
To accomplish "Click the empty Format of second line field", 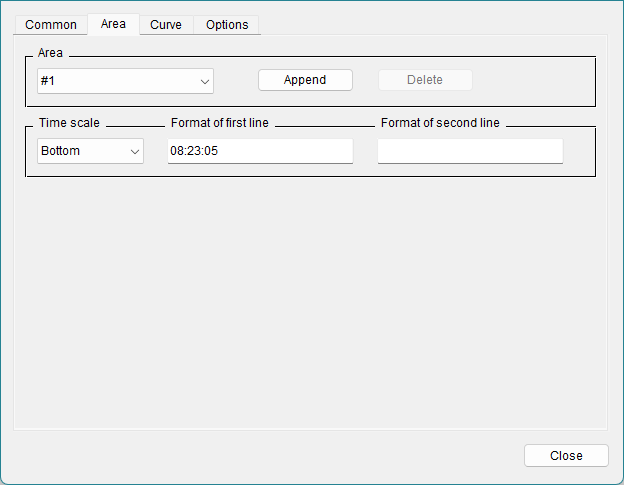I will (470, 151).
